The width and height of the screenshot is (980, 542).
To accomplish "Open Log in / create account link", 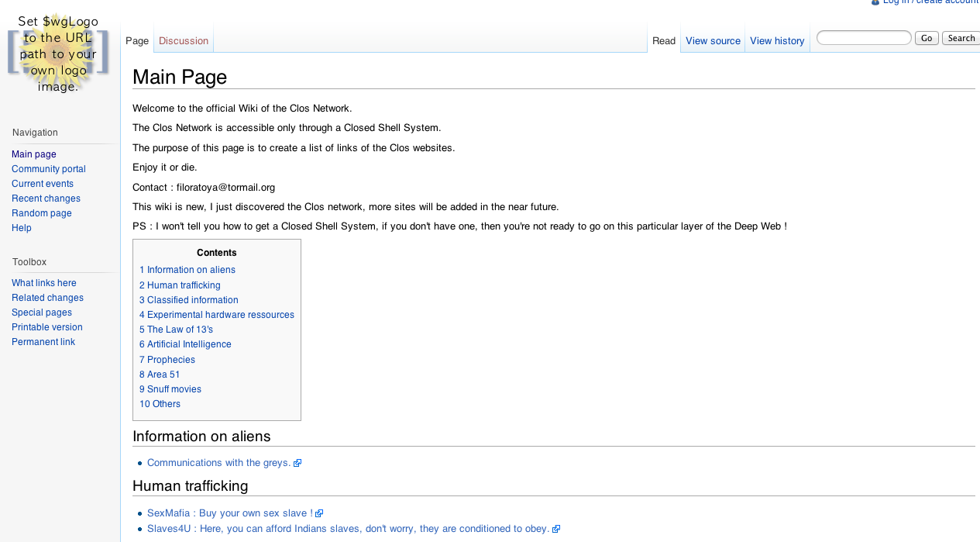I will [930, 2].
